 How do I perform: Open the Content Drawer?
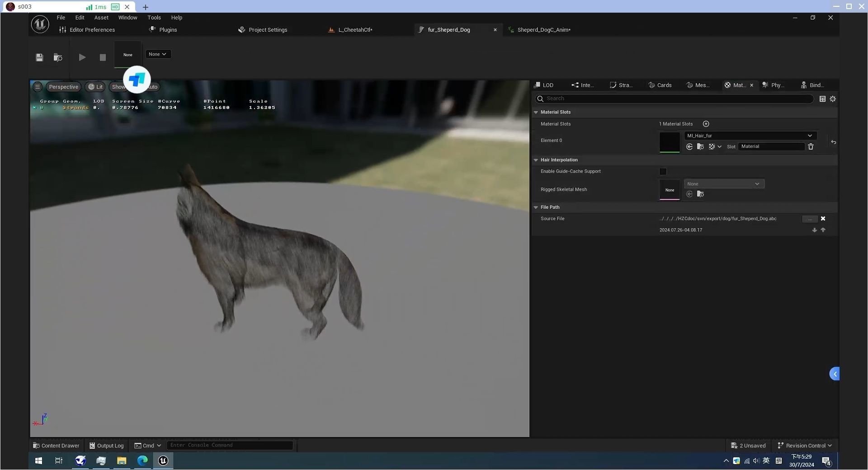point(56,446)
